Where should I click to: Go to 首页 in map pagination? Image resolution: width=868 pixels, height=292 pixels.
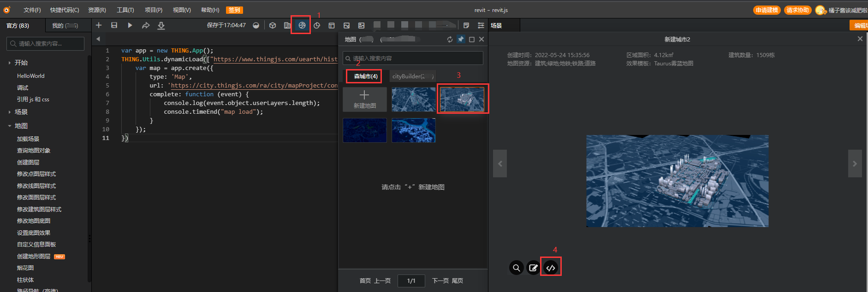365,280
